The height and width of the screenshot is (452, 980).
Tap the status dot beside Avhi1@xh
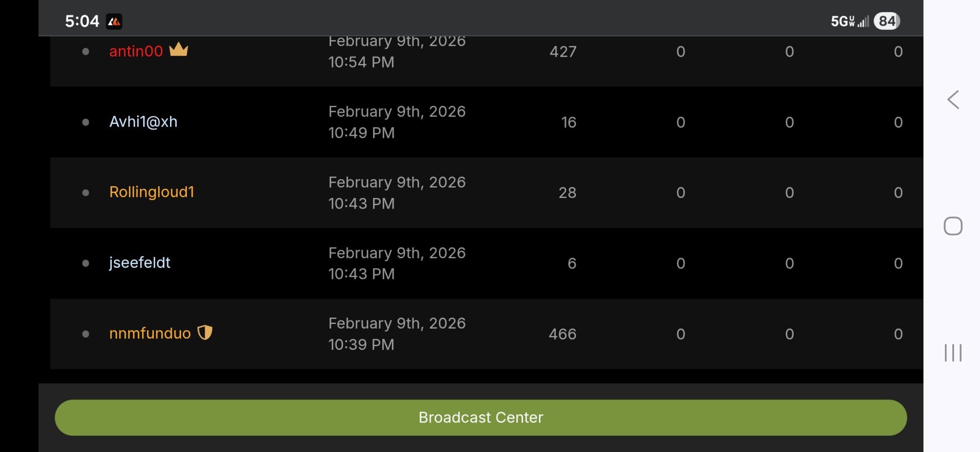86,122
